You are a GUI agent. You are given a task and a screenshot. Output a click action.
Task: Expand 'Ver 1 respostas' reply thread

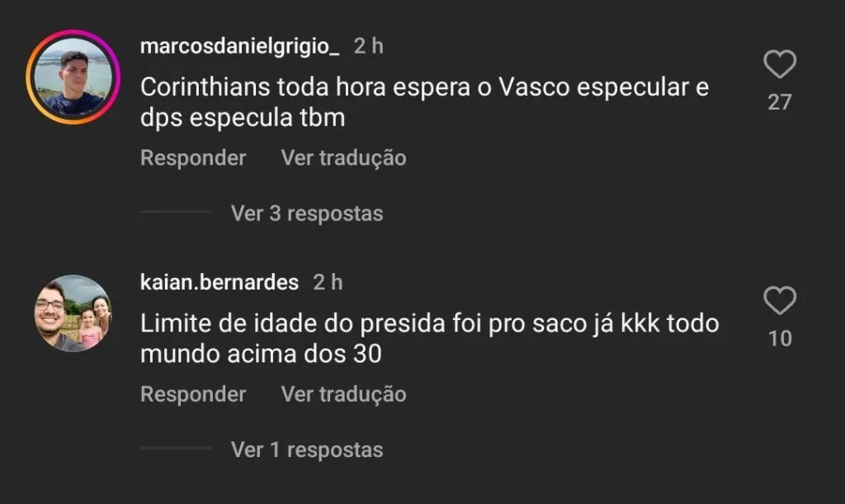coord(307,450)
